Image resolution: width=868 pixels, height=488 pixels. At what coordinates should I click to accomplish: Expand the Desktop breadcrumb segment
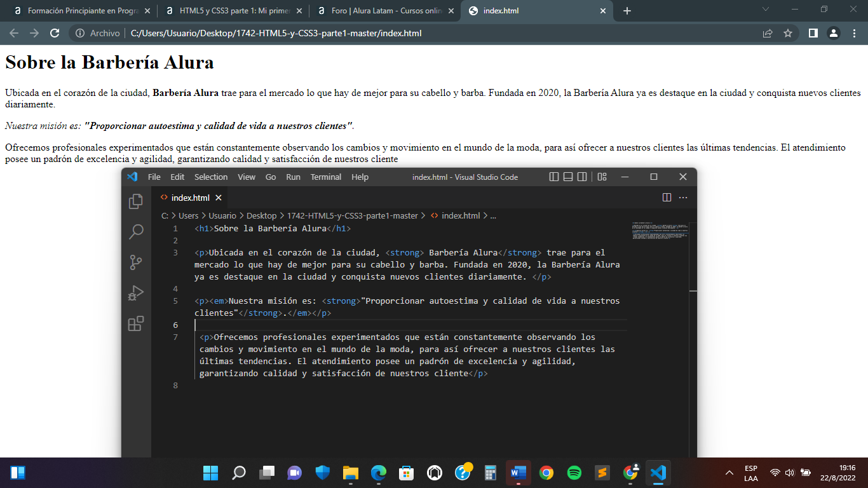click(262, 215)
